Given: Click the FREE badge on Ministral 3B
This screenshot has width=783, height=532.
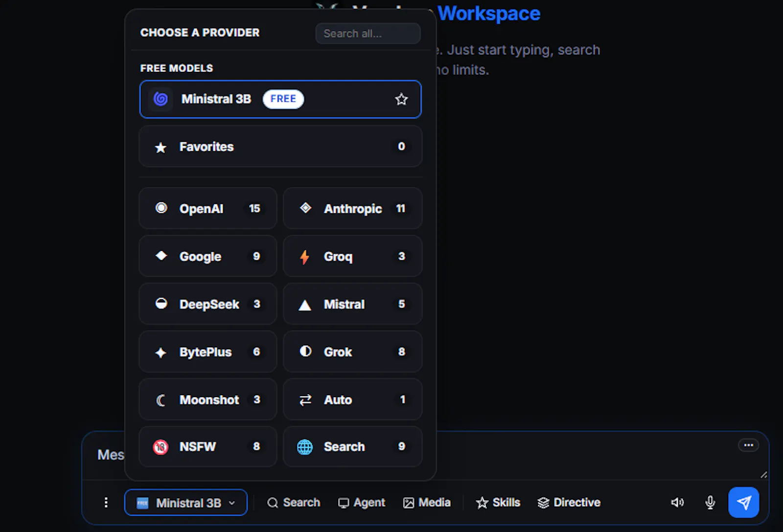Looking at the screenshot, I should pyautogui.click(x=283, y=99).
